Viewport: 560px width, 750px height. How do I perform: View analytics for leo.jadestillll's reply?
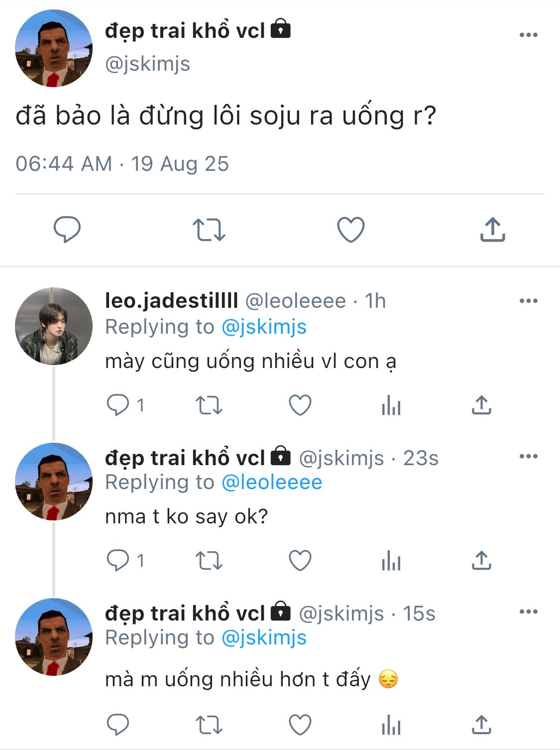391,406
